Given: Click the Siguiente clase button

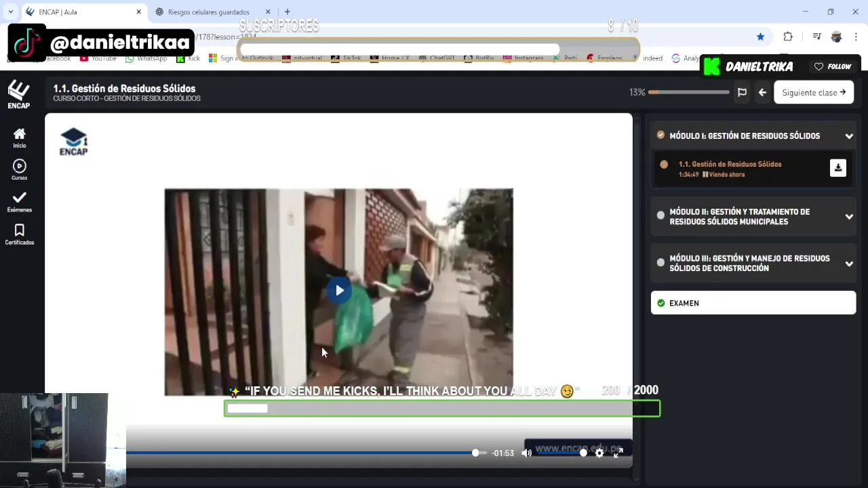Looking at the screenshot, I should coord(814,92).
